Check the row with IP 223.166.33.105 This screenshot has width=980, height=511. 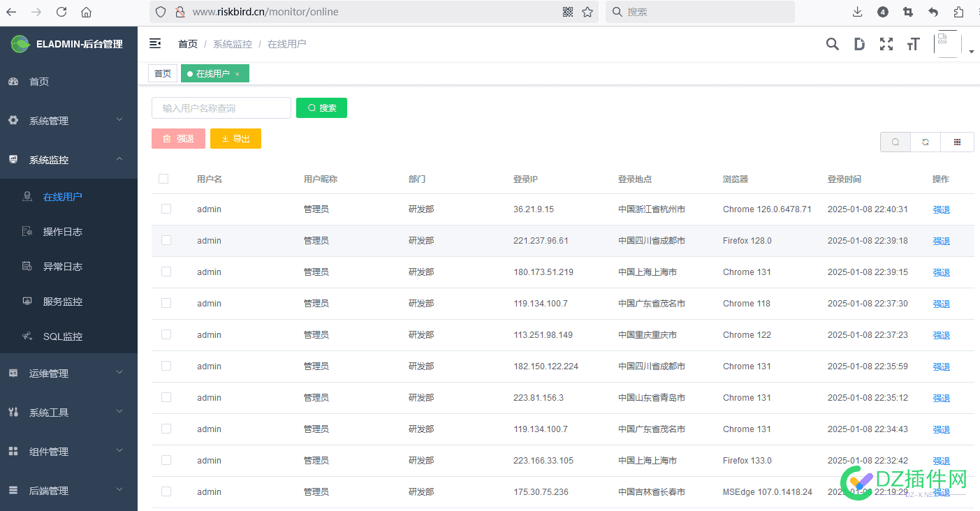tap(166, 460)
